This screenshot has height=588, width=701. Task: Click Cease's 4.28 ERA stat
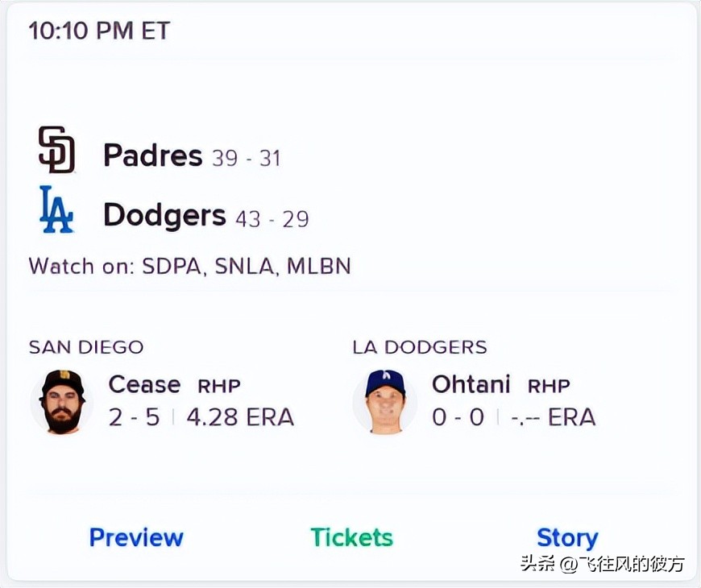pos(240,417)
